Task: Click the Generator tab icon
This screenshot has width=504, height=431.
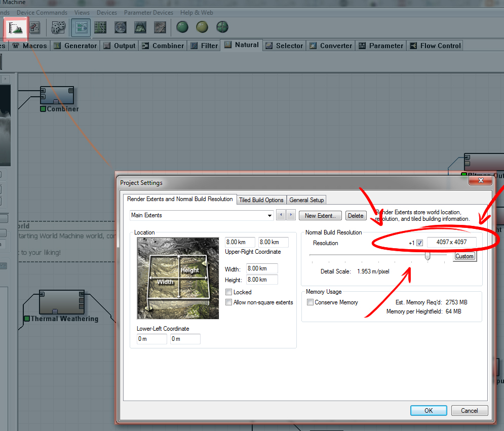Action: coord(57,46)
